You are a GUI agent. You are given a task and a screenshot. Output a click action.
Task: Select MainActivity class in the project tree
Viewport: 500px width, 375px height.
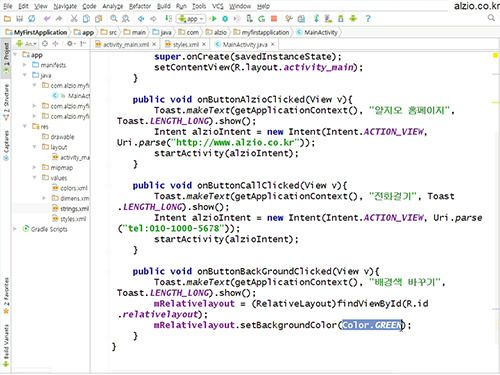coord(71,96)
